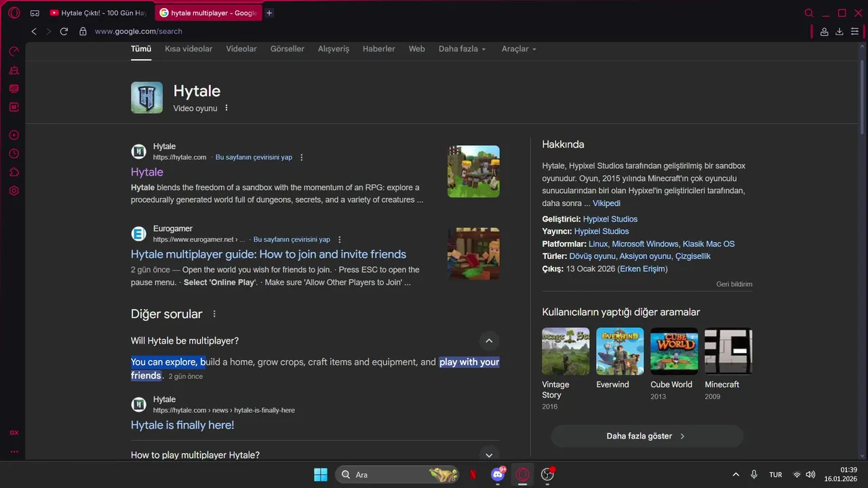The height and width of the screenshot is (488, 868).
Task: Open a new tab with plus button
Action: [269, 13]
